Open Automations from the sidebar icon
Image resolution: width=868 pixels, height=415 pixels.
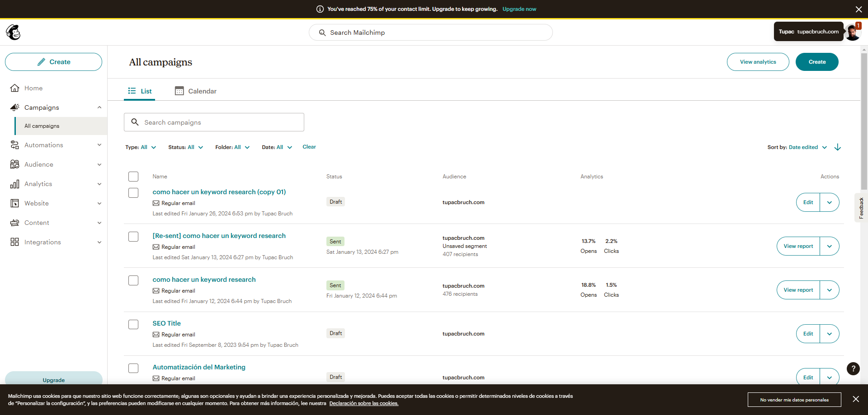[x=14, y=145]
